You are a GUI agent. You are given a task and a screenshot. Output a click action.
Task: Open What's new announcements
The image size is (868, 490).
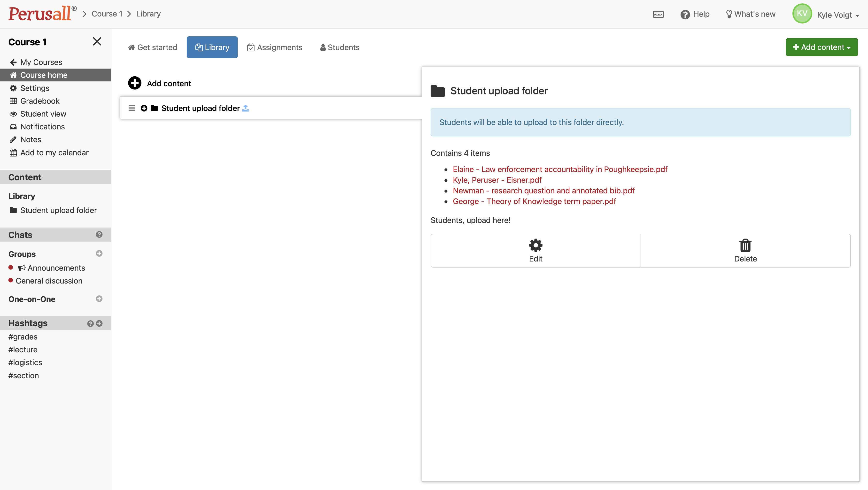[750, 14]
